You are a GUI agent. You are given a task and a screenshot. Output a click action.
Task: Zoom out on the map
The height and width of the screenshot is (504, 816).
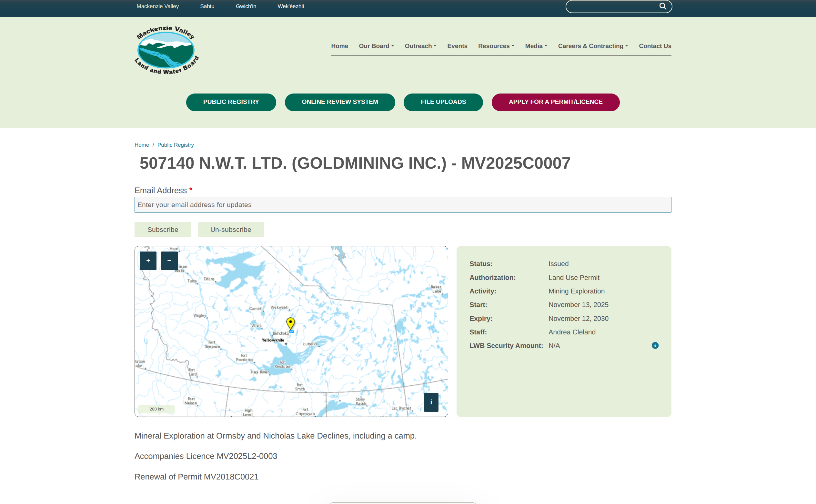click(169, 261)
